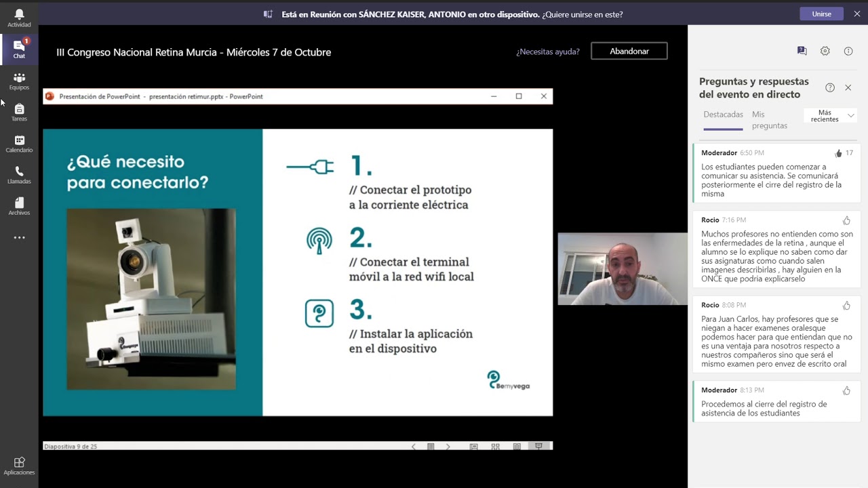Maximize the PowerPoint presentation window

coord(519,96)
